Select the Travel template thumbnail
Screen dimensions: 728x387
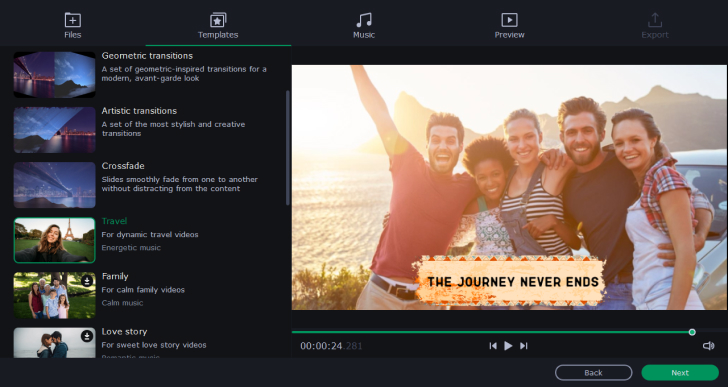tap(54, 240)
